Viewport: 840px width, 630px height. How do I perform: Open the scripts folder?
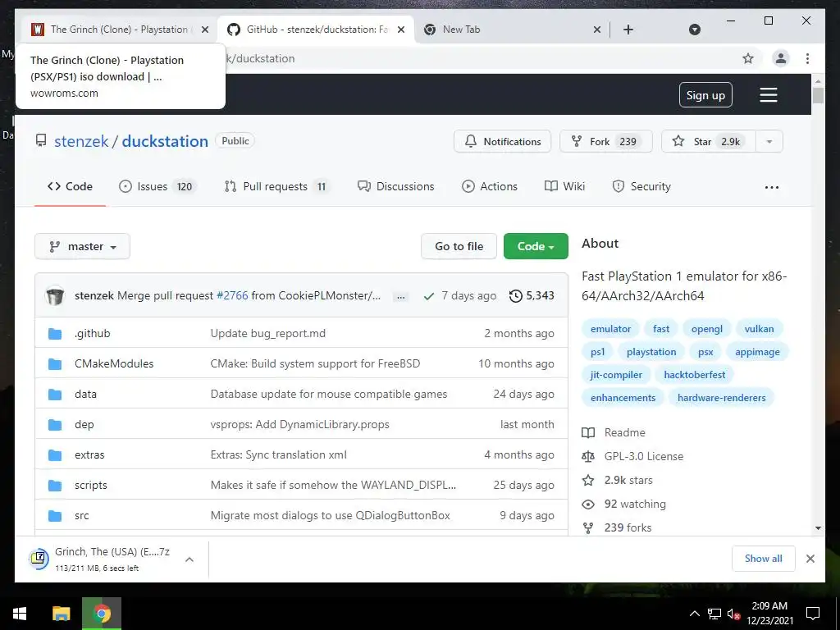click(x=90, y=486)
